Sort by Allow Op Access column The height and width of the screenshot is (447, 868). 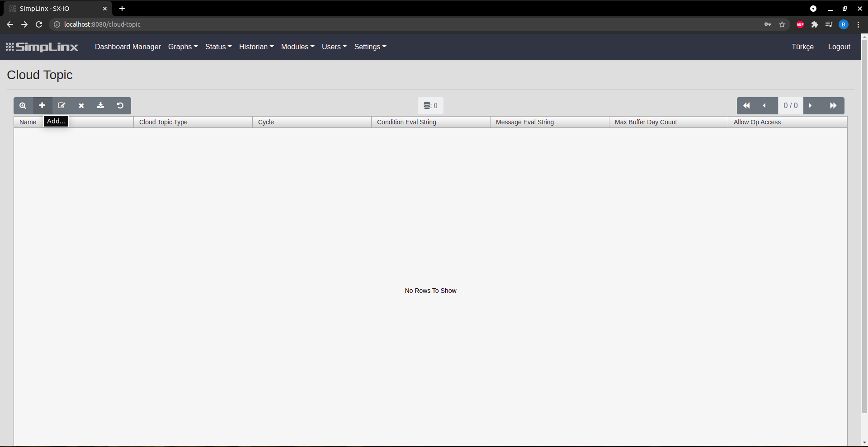788,122
